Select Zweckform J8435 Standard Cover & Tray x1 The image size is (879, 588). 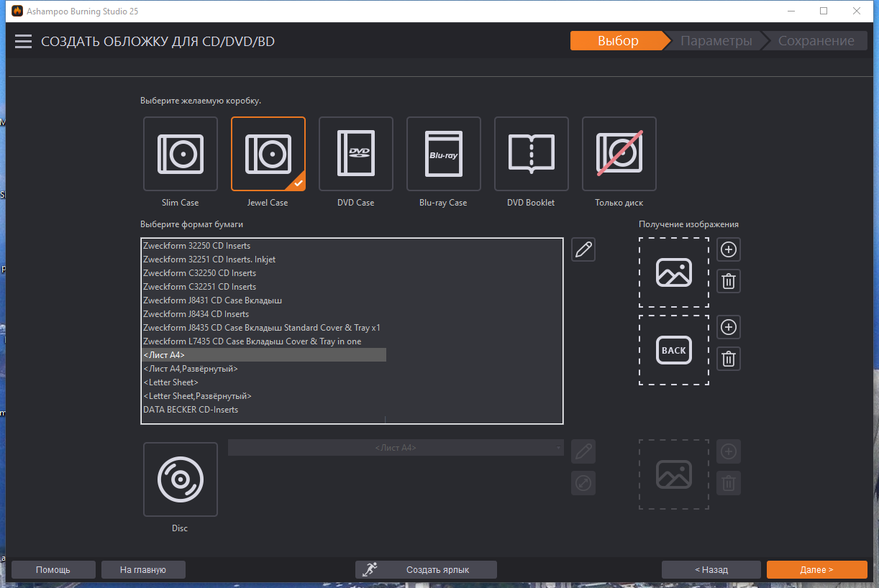264,328
